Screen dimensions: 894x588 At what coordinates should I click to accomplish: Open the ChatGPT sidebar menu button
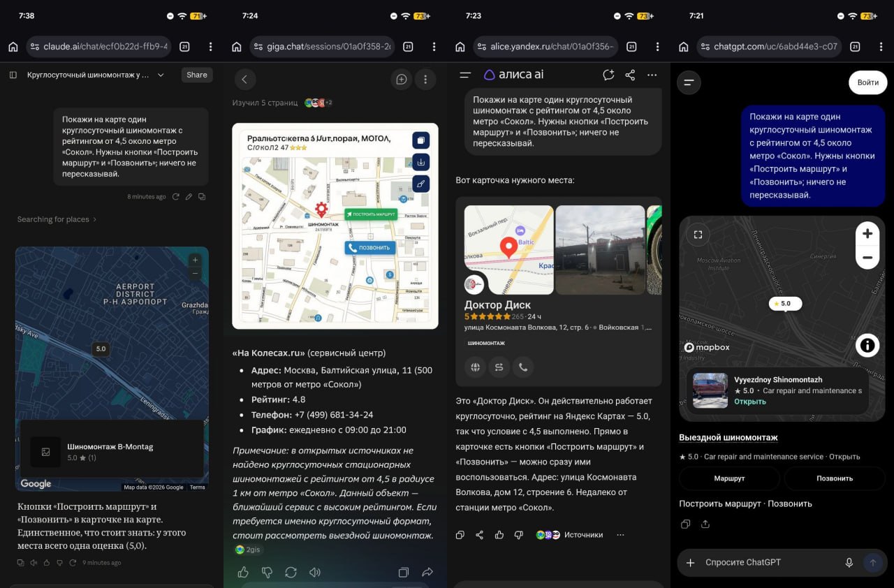[x=689, y=82]
